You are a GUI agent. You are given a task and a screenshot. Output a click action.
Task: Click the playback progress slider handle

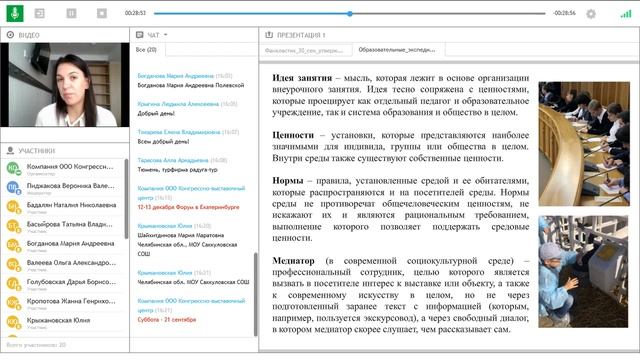(x=350, y=13)
